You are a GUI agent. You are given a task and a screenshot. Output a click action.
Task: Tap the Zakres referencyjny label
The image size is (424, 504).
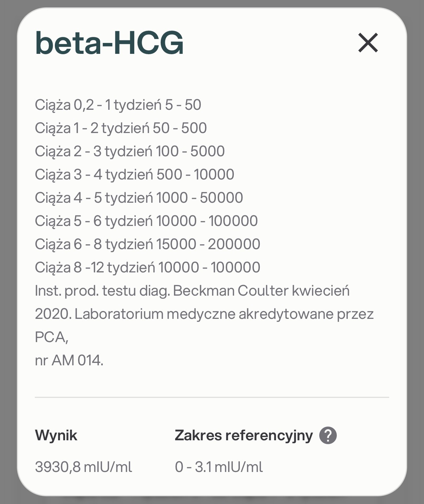pyautogui.click(x=243, y=435)
